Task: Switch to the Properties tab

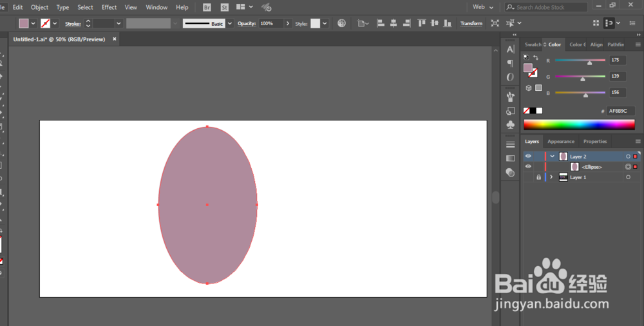Action: [x=594, y=142]
